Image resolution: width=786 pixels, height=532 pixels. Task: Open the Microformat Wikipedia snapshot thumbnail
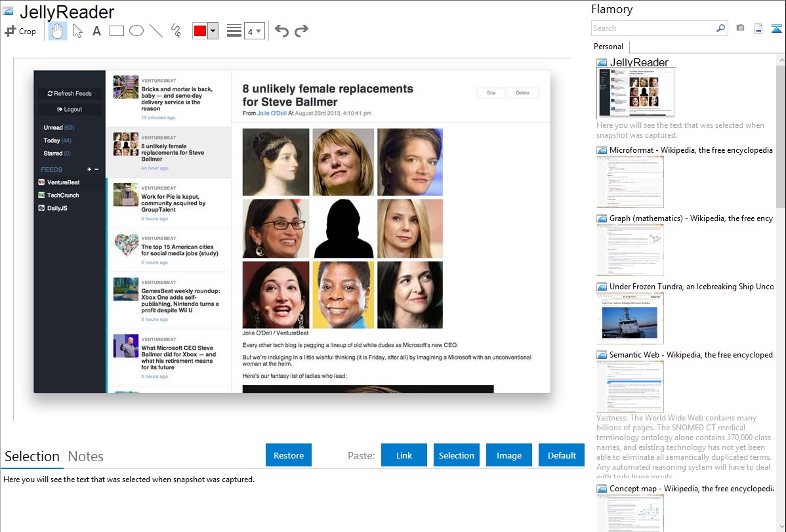click(x=630, y=182)
